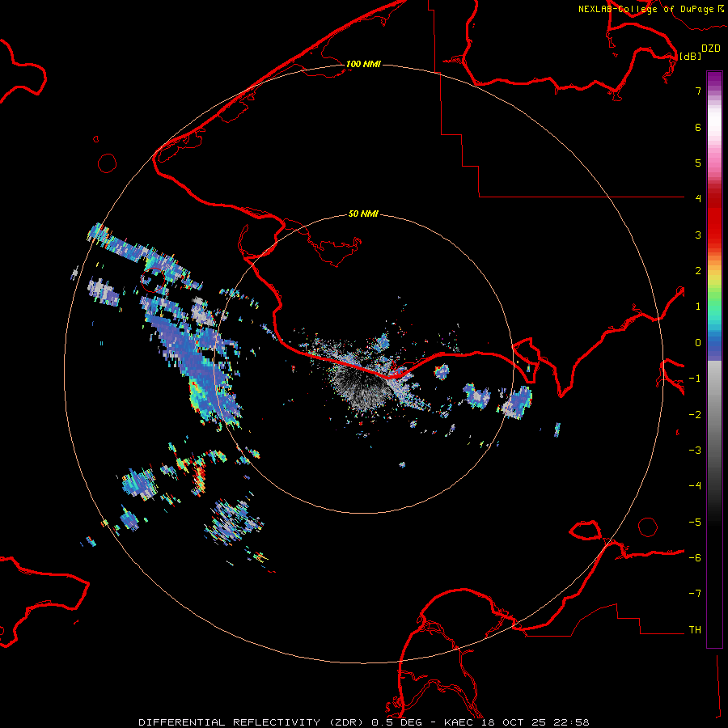Click the 0 value on the color scale
This screenshot has height=728, width=728.
tap(698, 343)
